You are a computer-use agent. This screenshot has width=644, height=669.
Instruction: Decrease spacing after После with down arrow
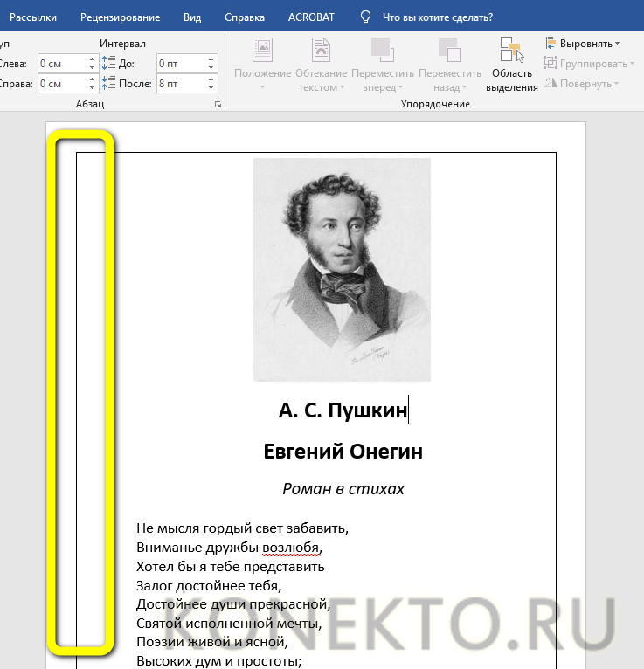click(211, 88)
